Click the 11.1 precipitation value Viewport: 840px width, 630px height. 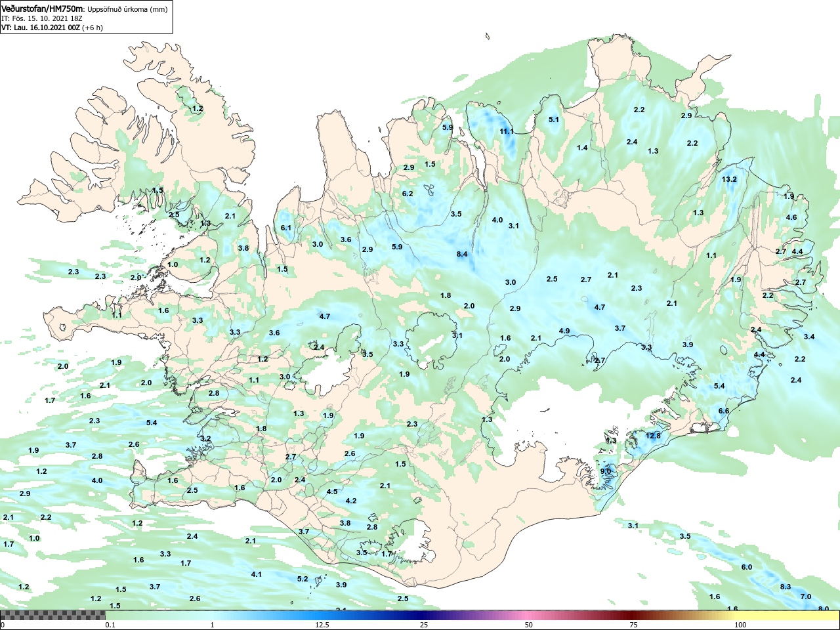(507, 131)
